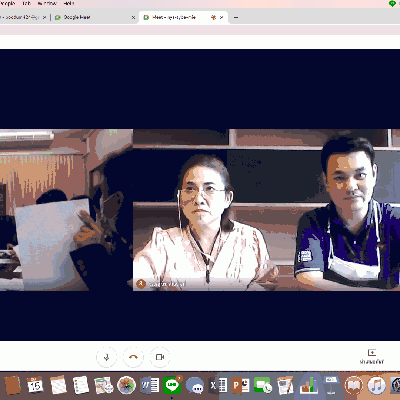This screenshot has height=400, width=400.
Task: Close the active Meet call tab
Action: pos(221,17)
